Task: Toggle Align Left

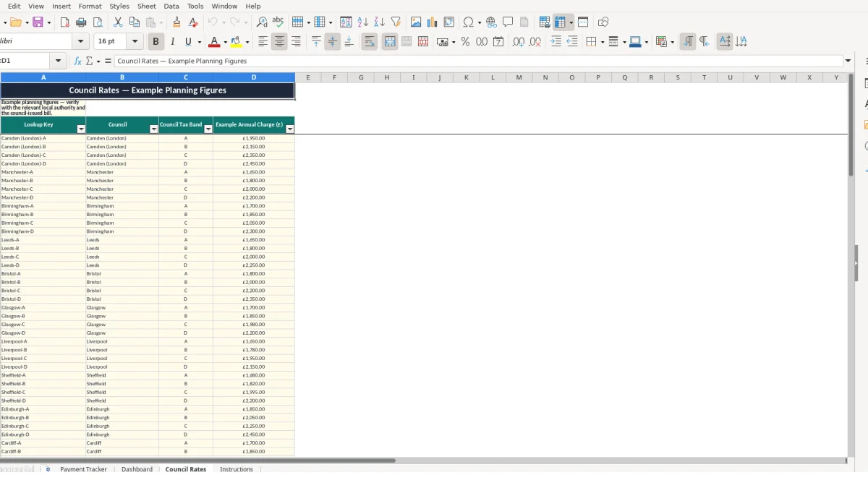Action: click(x=263, y=42)
